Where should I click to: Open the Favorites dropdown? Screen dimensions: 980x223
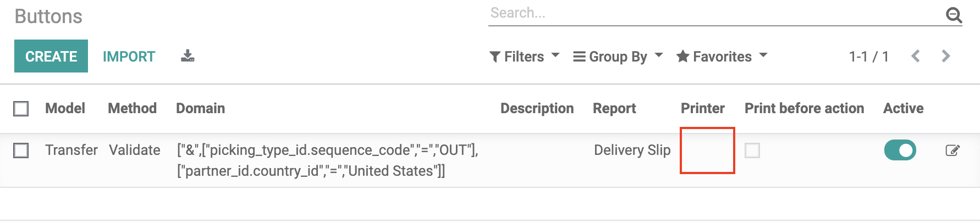coord(722,57)
